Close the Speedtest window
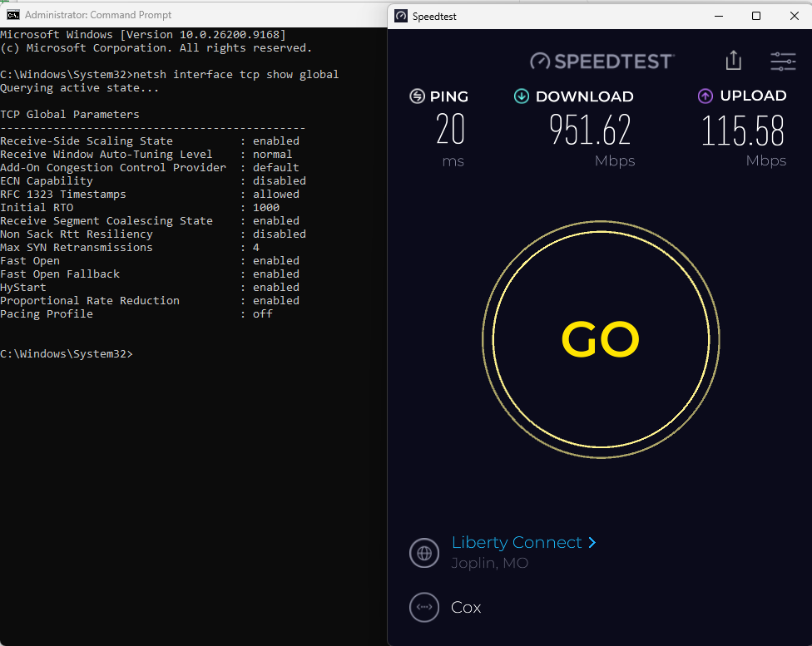Viewport: 812px width, 646px height. point(795,16)
